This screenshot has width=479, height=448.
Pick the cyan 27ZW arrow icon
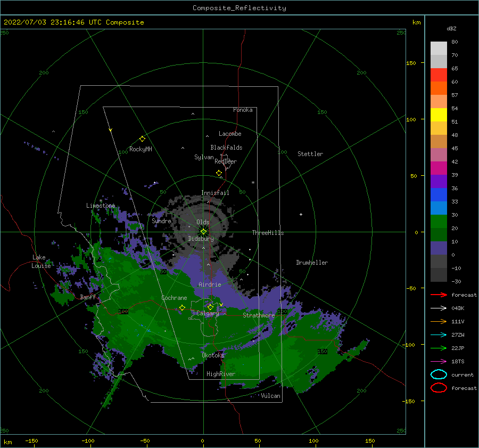click(x=439, y=335)
